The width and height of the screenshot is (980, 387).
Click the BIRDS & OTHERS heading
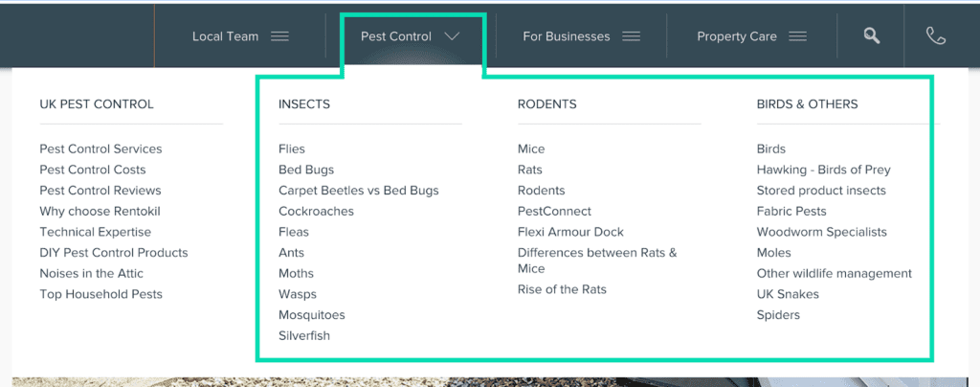807,103
